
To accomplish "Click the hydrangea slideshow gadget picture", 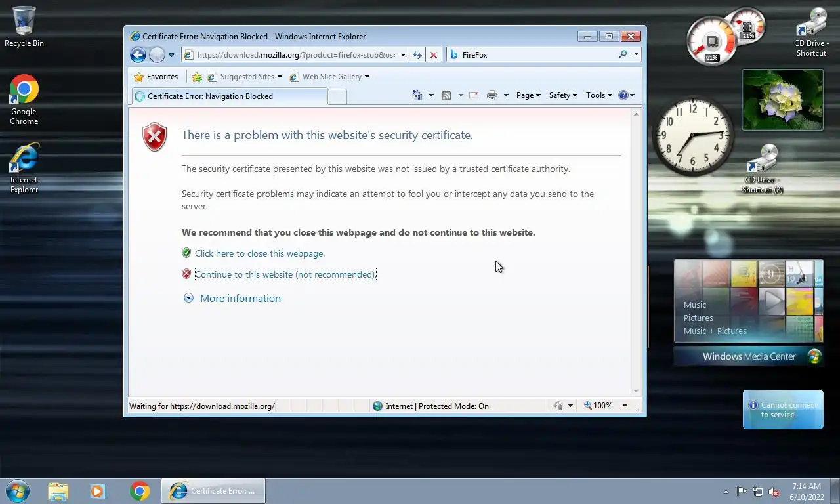I will click(x=782, y=100).
